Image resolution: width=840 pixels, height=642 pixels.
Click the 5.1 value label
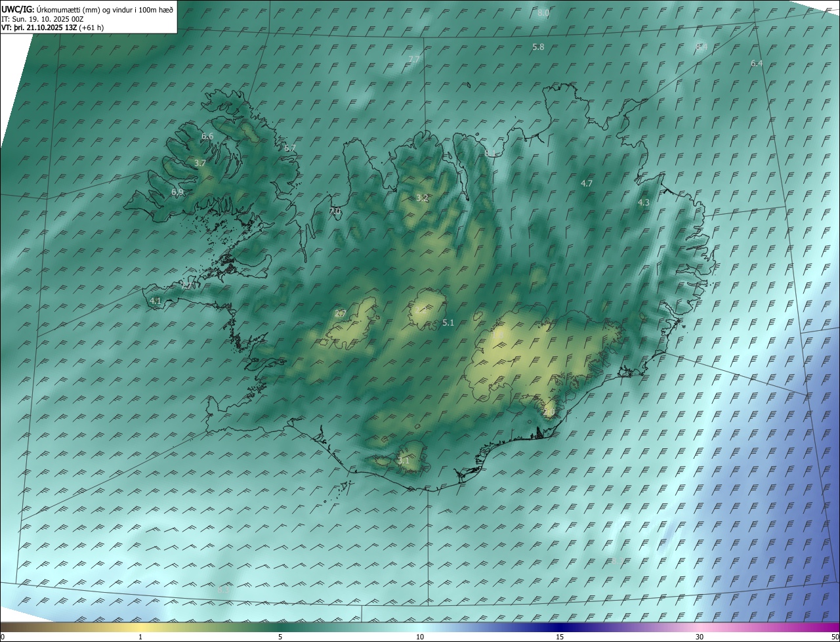coord(448,322)
